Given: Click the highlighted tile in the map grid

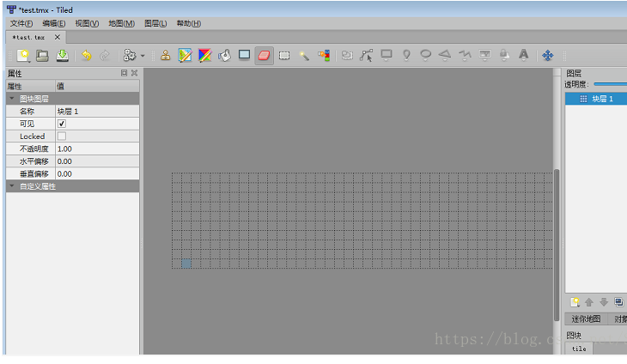Looking at the screenshot, I should tap(186, 264).
